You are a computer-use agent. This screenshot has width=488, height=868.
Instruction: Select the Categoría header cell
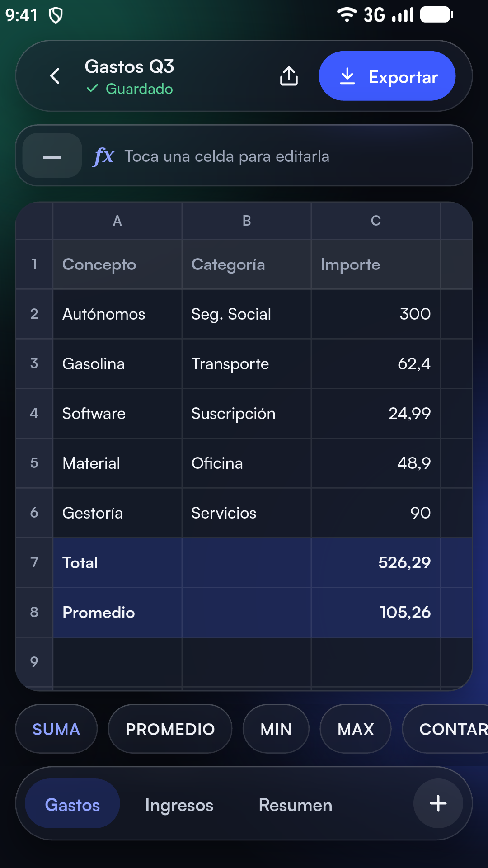(247, 264)
